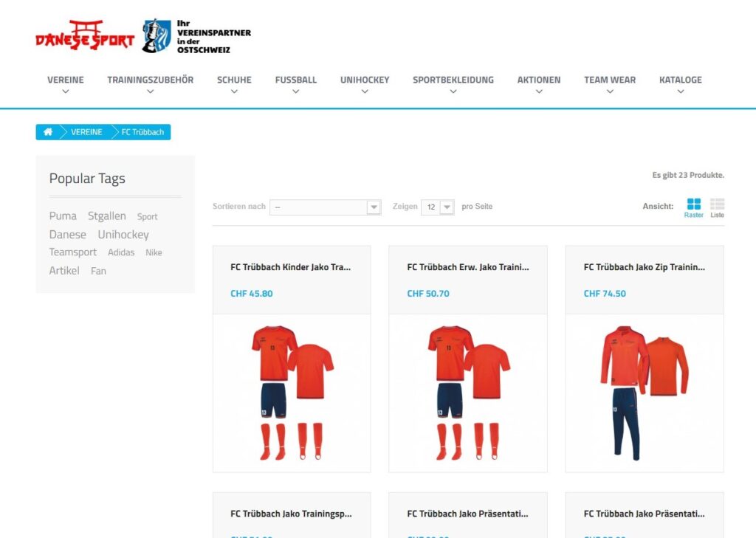This screenshot has height=538, width=756.
Task: Open FC Trübbach Kinder Jako product title
Action: (291, 267)
